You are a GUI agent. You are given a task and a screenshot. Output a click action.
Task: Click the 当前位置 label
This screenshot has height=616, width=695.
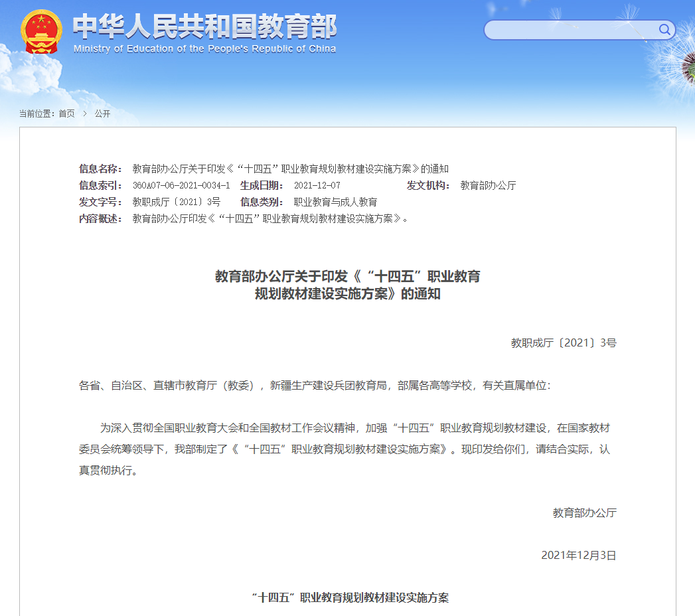[37, 114]
